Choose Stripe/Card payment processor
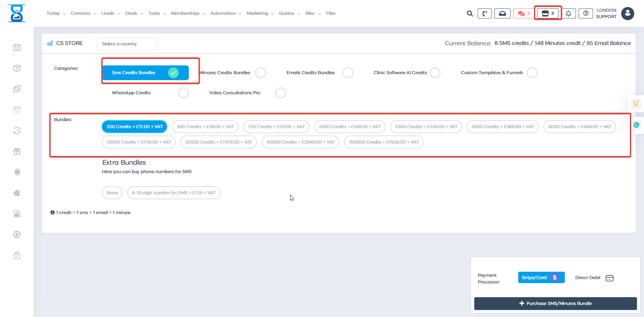The height and width of the screenshot is (317, 644). (x=541, y=277)
